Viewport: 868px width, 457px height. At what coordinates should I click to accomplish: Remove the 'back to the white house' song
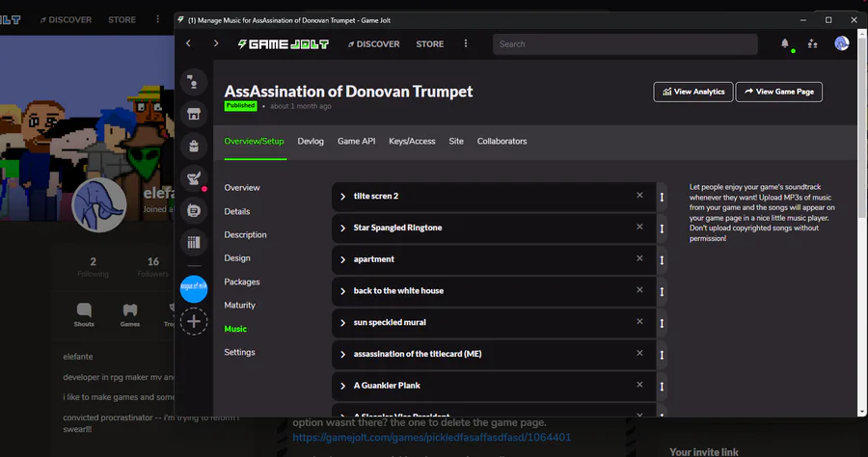click(639, 290)
